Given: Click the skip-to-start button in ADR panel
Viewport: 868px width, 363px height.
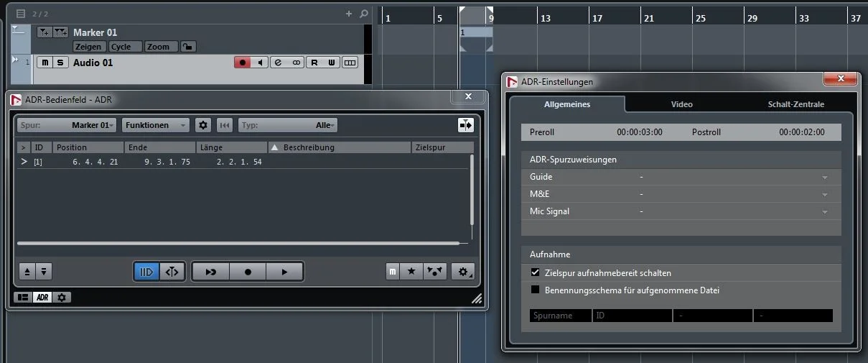Looking at the screenshot, I should point(225,125).
